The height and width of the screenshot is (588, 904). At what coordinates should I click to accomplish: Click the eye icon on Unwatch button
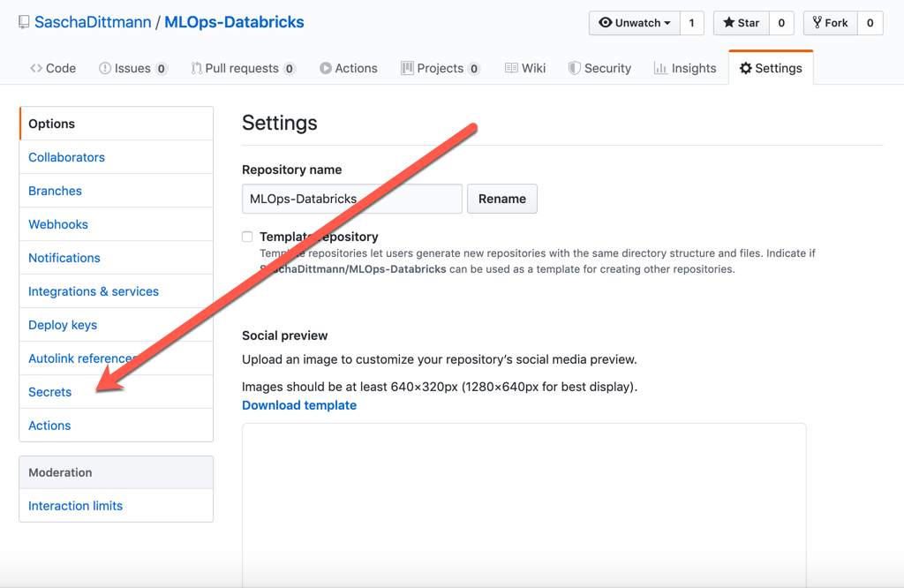[x=605, y=22]
